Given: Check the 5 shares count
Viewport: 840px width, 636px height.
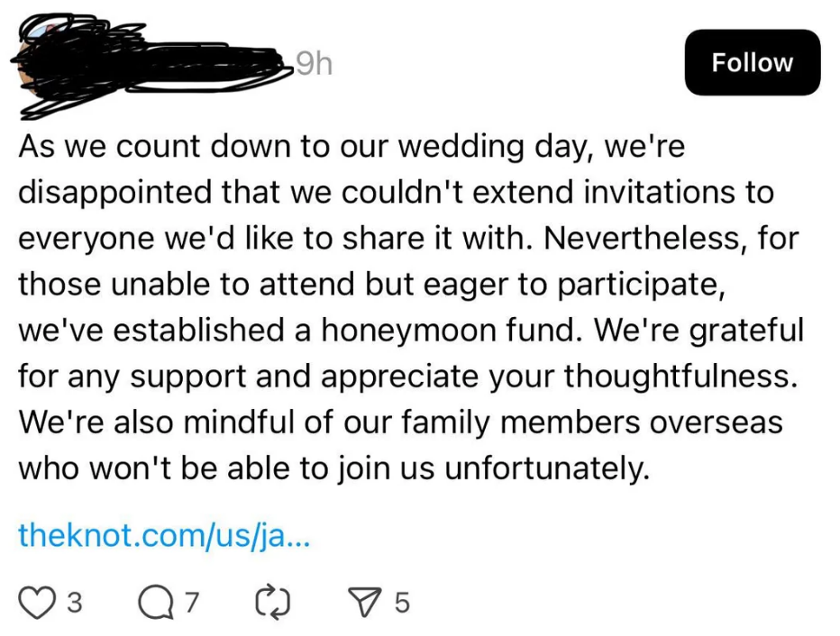Looking at the screenshot, I should [403, 604].
